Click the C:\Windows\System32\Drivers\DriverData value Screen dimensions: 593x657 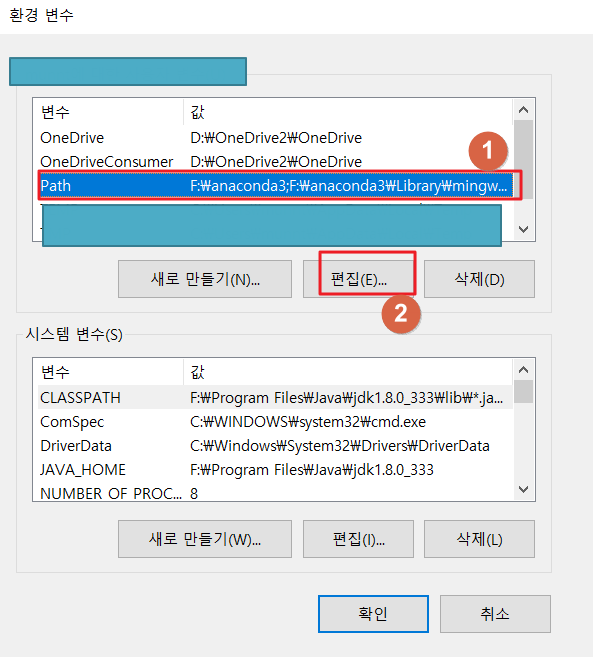pyautogui.click(x=340, y=446)
